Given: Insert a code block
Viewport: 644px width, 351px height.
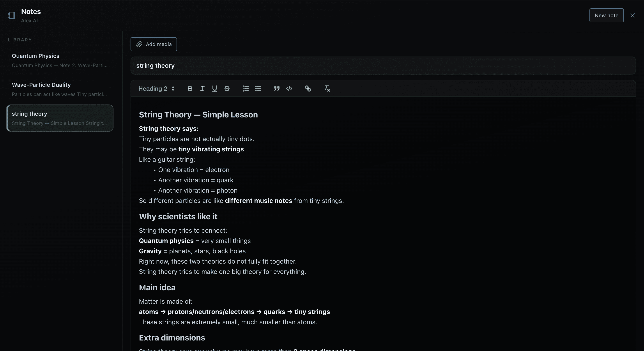Looking at the screenshot, I should (x=289, y=89).
